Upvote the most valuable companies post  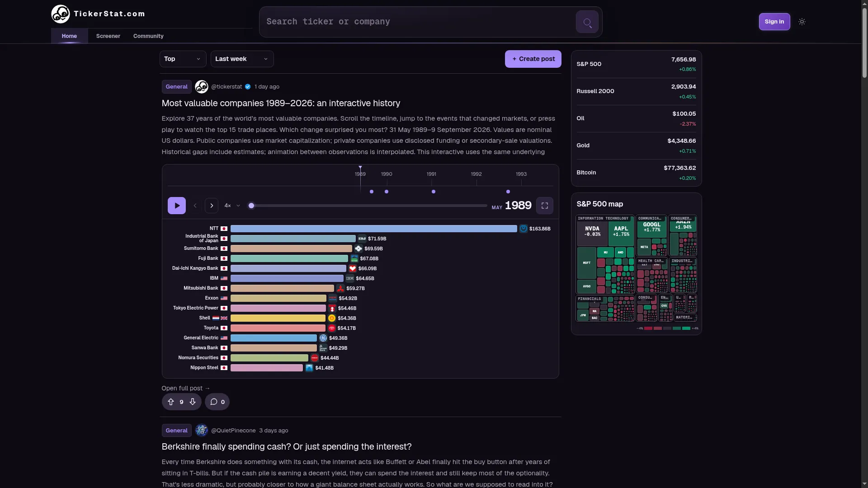point(171,402)
